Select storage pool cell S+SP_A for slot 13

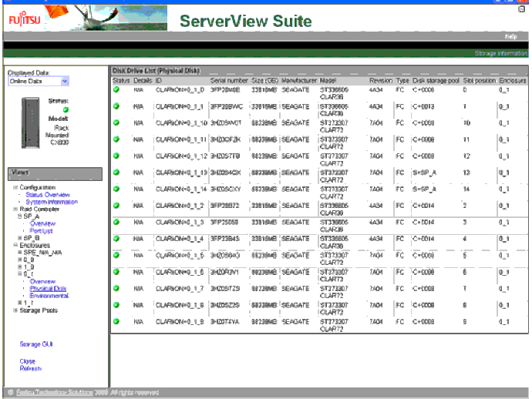[424, 173]
